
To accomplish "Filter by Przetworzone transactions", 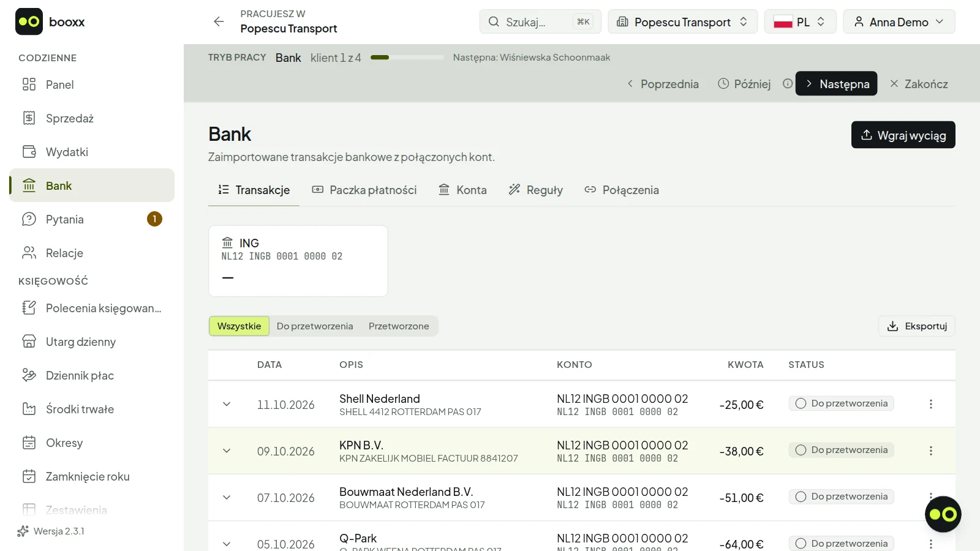I will [399, 326].
